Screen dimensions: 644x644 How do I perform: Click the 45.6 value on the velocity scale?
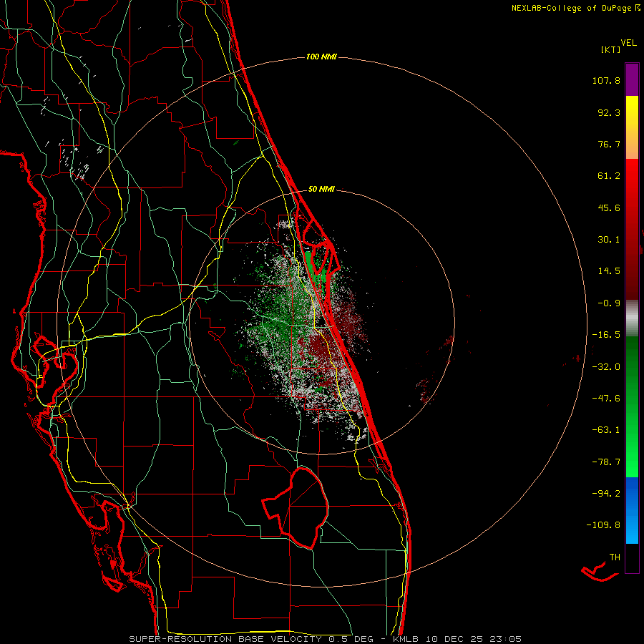pos(609,208)
